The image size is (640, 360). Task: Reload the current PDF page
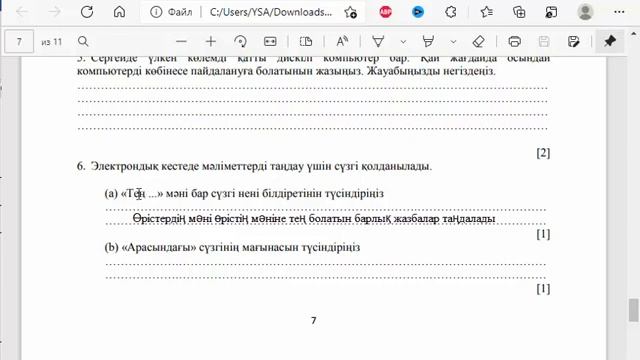coord(87,12)
